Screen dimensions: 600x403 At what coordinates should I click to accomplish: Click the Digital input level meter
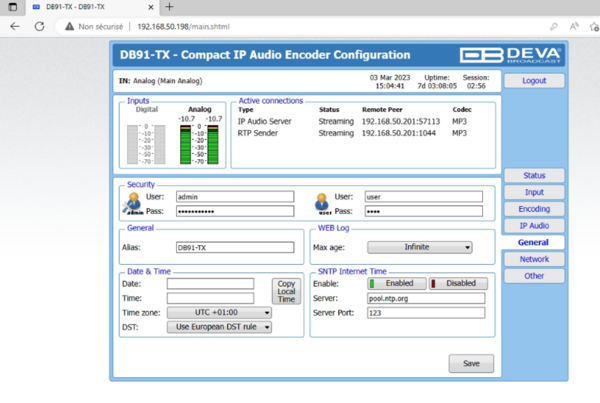(146, 144)
